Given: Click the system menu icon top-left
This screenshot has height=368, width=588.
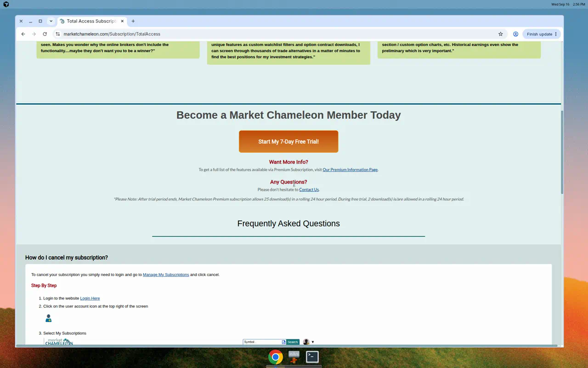Looking at the screenshot, I should click(6, 4).
